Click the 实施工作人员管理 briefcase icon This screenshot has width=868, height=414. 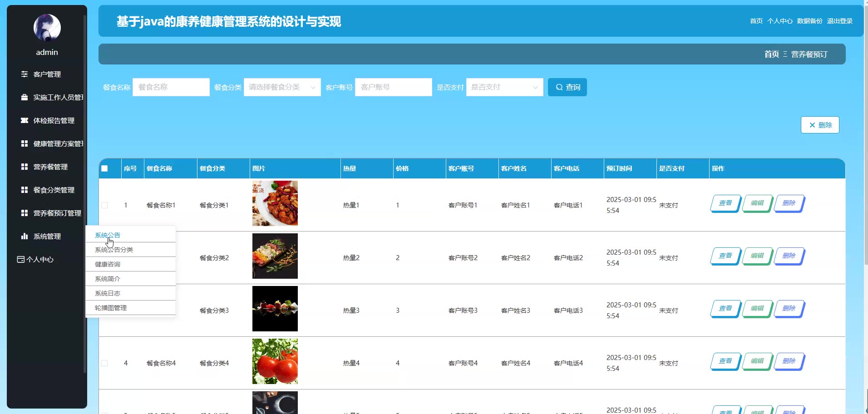(x=25, y=97)
